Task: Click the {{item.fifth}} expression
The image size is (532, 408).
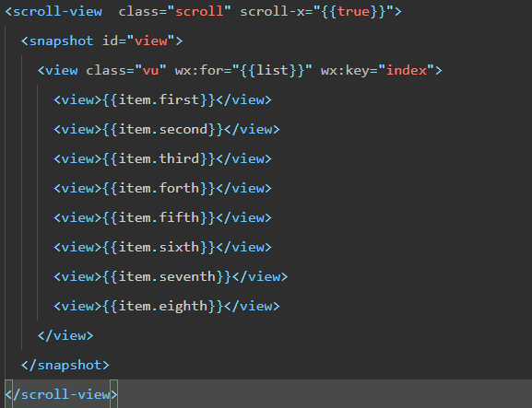Action: coord(159,218)
